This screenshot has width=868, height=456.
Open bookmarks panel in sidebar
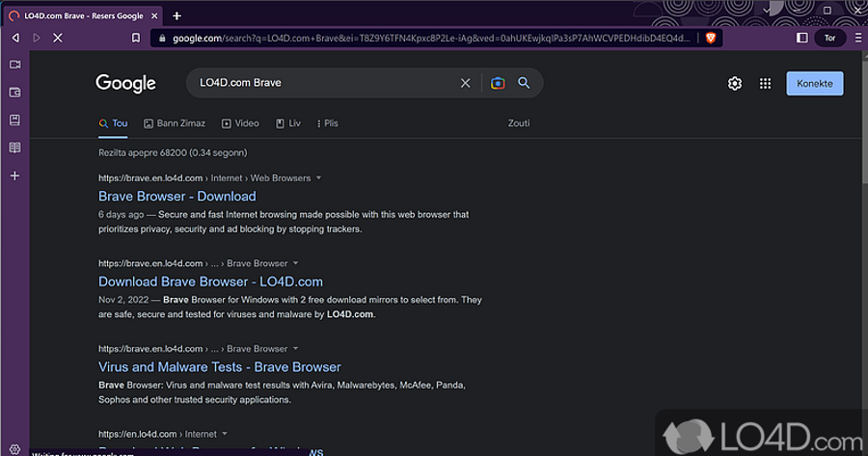coord(14,121)
